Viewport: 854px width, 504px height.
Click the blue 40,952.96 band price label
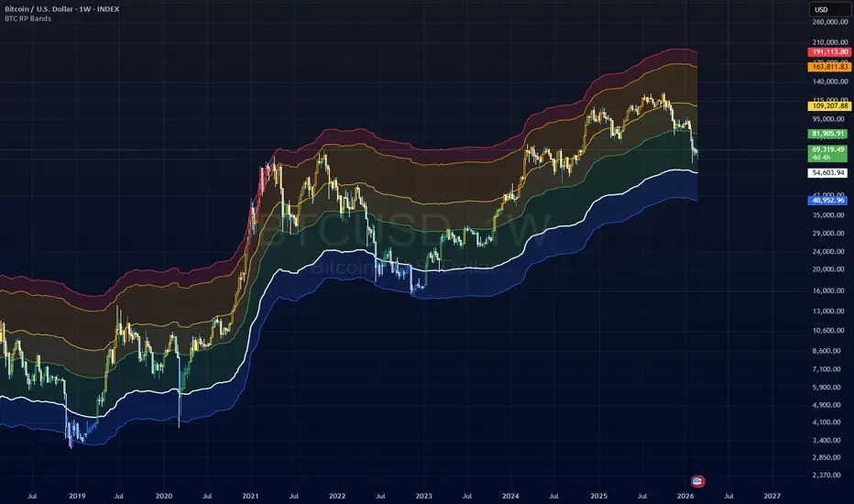point(827,200)
